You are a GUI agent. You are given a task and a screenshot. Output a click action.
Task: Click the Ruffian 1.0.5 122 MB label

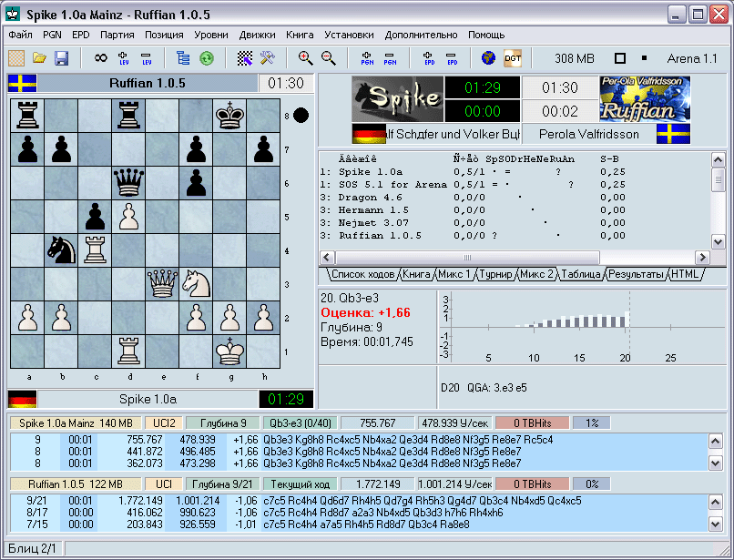click(x=76, y=484)
